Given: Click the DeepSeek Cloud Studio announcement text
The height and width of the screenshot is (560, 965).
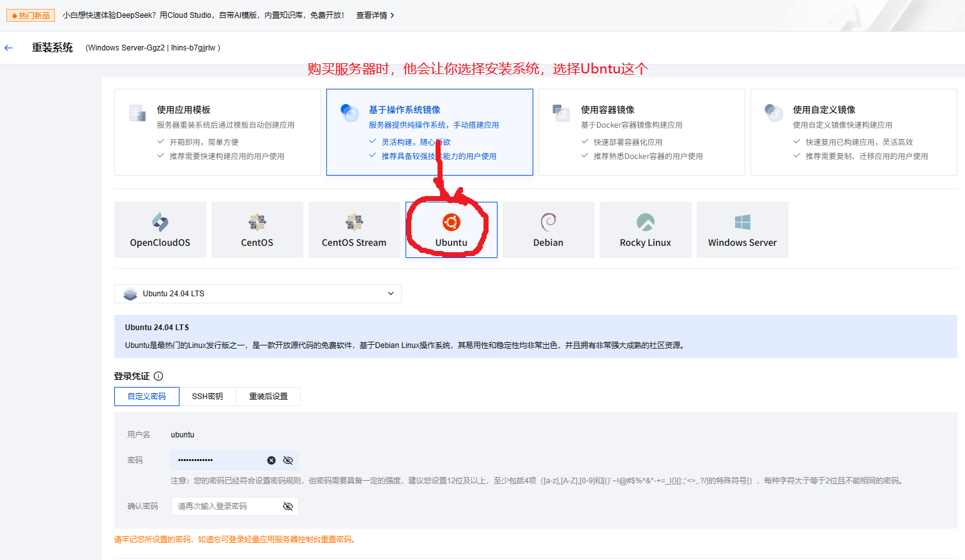Looking at the screenshot, I should (x=204, y=15).
